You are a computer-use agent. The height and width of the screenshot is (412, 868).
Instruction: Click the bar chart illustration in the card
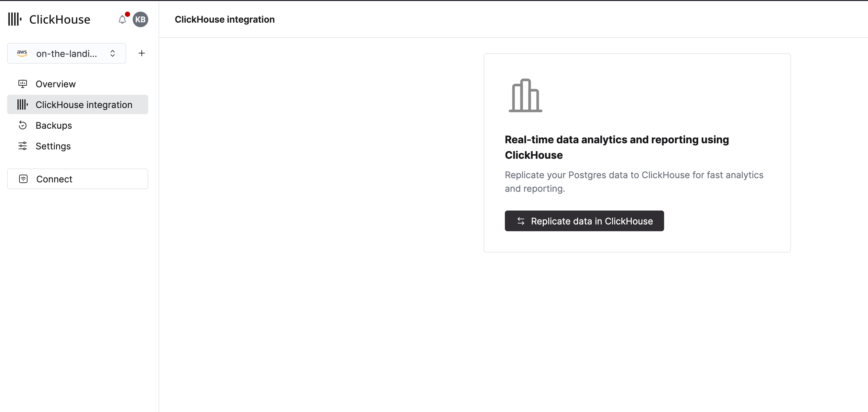(526, 96)
